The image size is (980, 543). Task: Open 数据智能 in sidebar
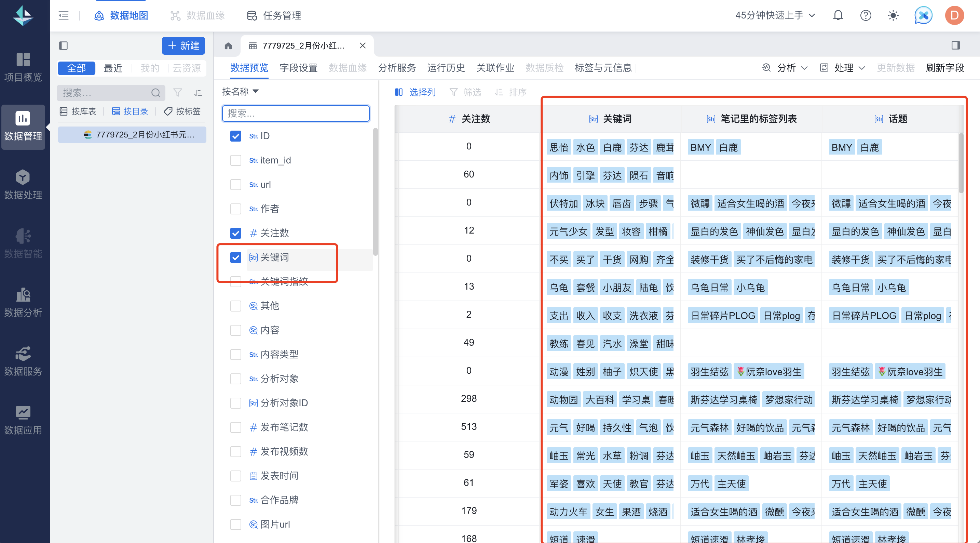coord(23,244)
